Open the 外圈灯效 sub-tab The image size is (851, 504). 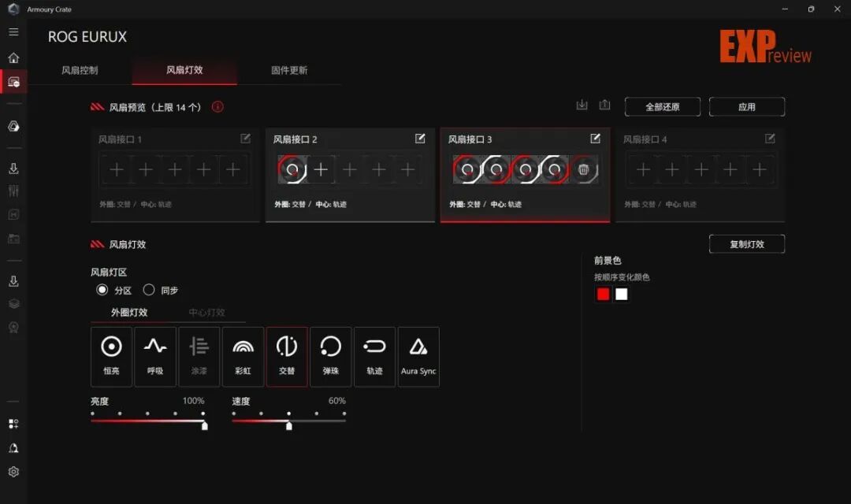click(x=129, y=313)
